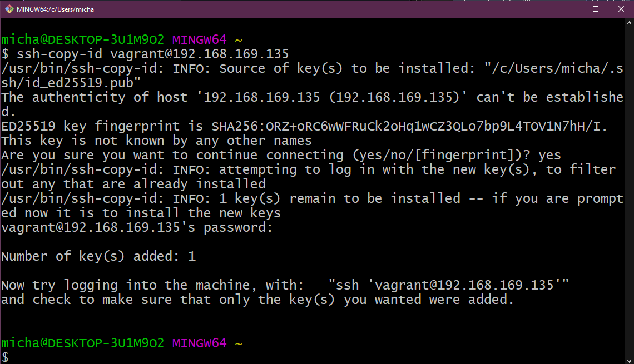Click "Number of key(s) added: 1" text

coord(98,256)
